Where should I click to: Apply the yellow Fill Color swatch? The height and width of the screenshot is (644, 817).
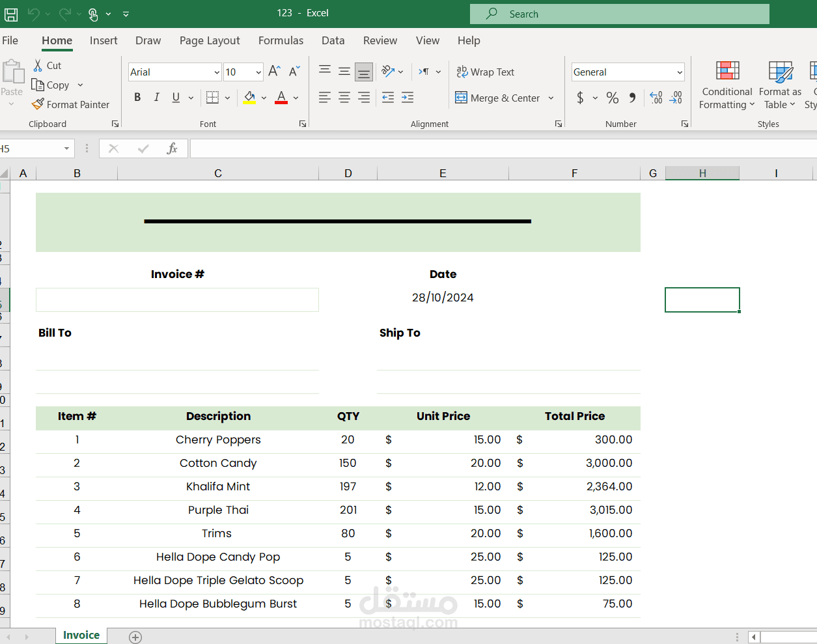(x=249, y=98)
